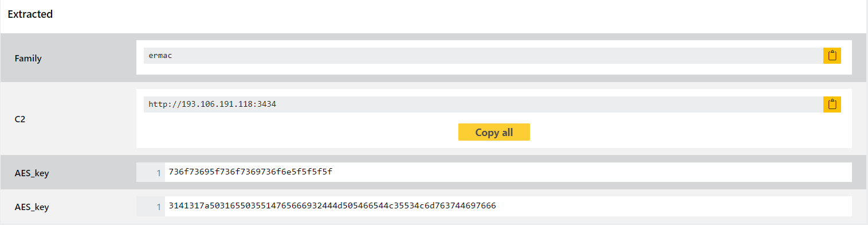This screenshot has height=225, width=868.
Task: Click the C2 row label
Action: click(19, 119)
